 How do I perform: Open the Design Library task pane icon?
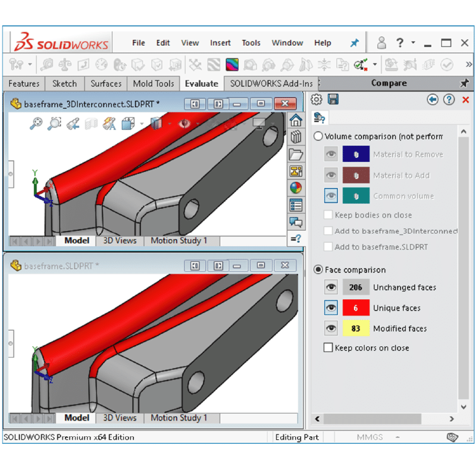[296, 137]
